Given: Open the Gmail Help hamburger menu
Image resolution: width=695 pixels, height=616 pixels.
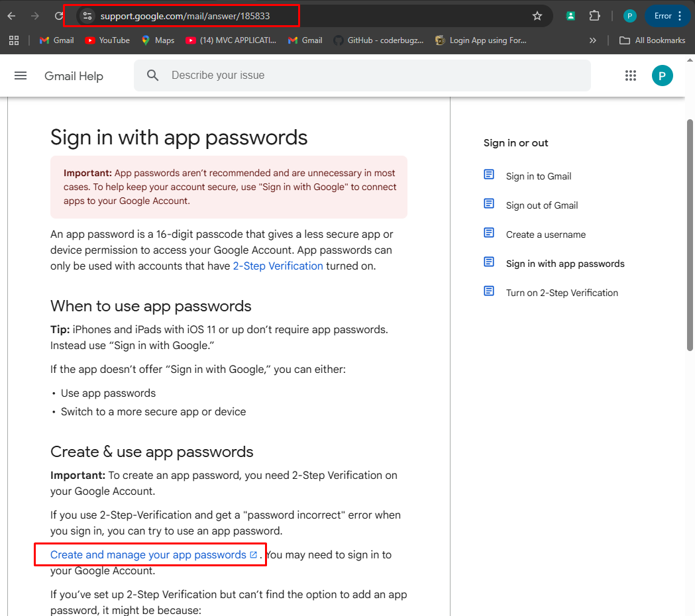Looking at the screenshot, I should pos(21,76).
